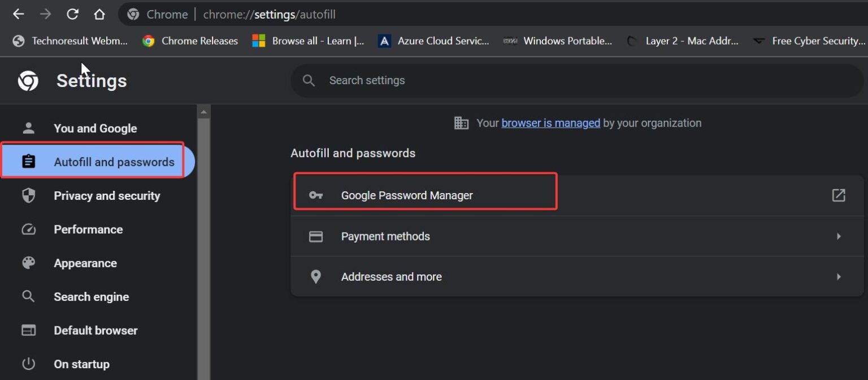Open Google Password Manager via external link icon
Viewport: 868px width, 380px height.
click(x=839, y=195)
